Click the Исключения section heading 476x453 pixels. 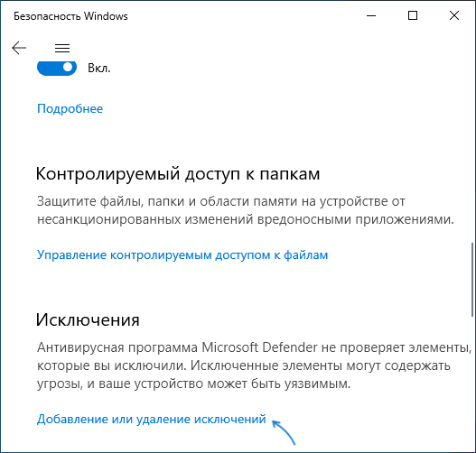pyautogui.click(x=88, y=319)
